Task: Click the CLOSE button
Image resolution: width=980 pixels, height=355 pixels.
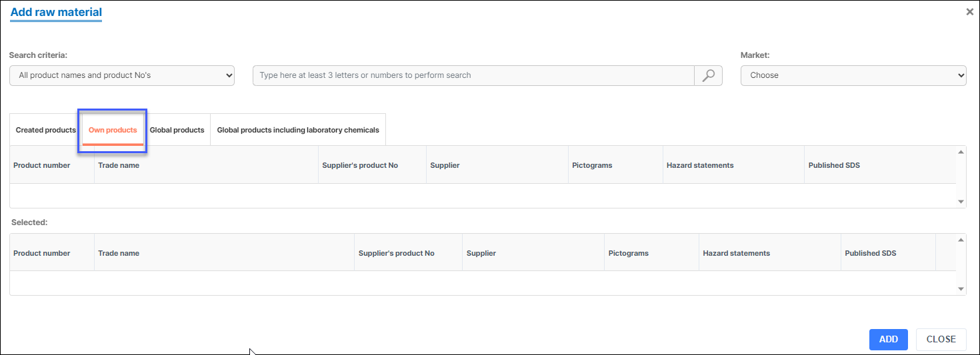Action: pos(941,339)
